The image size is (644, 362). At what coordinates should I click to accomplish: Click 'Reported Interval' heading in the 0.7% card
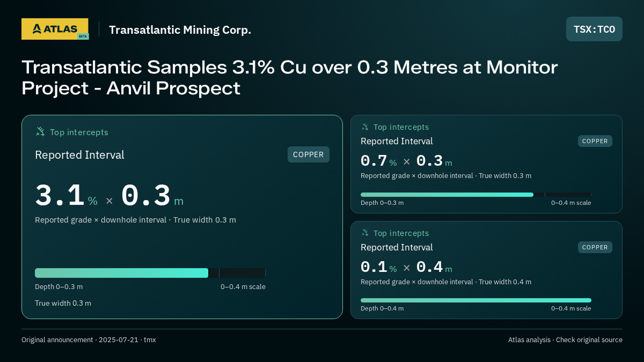pos(397,141)
